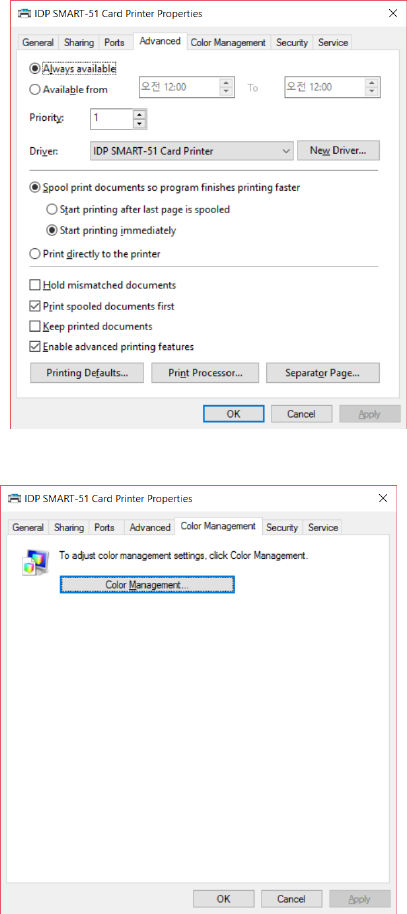Switch to Ports tab in top dialog
This screenshot has height=914, width=407.
pyautogui.click(x=114, y=43)
